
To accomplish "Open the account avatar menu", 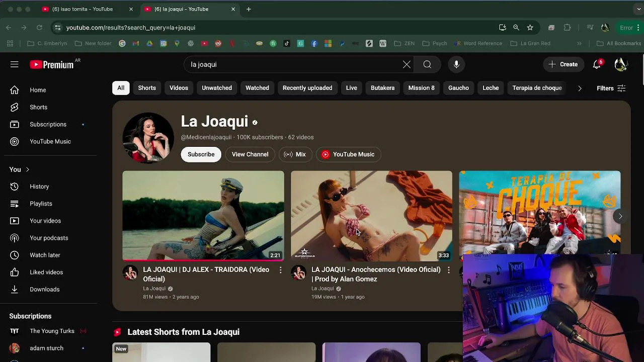I will coord(621,64).
